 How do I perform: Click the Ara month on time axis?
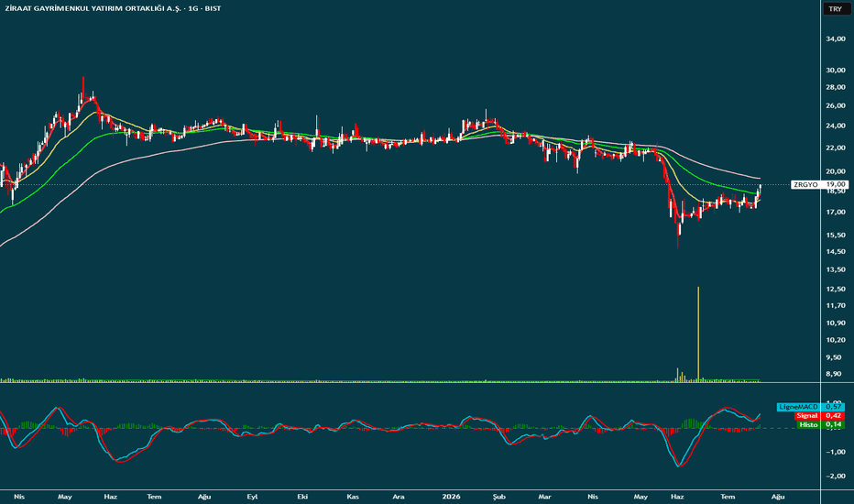pyautogui.click(x=398, y=497)
